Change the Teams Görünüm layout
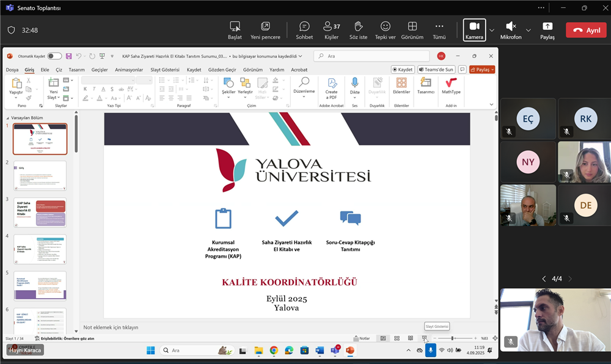This screenshot has width=611, height=364. (412, 31)
